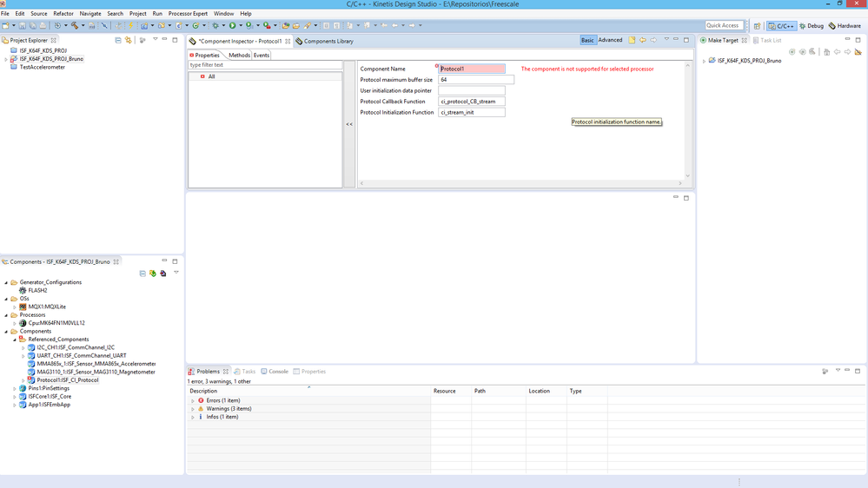
Task: Expand Pins1:PinSettings node
Action: 15,389
